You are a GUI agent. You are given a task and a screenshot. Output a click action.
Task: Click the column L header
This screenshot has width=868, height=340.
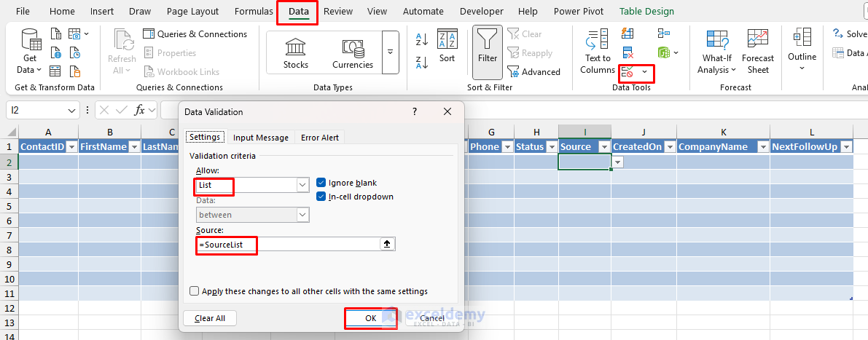pyautogui.click(x=812, y=132)
